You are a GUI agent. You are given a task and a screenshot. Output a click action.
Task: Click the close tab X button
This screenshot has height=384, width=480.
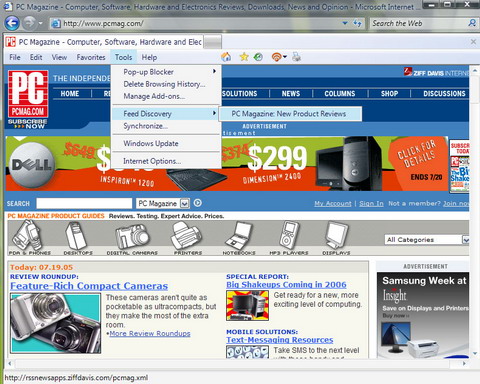(x=473, y=42)
